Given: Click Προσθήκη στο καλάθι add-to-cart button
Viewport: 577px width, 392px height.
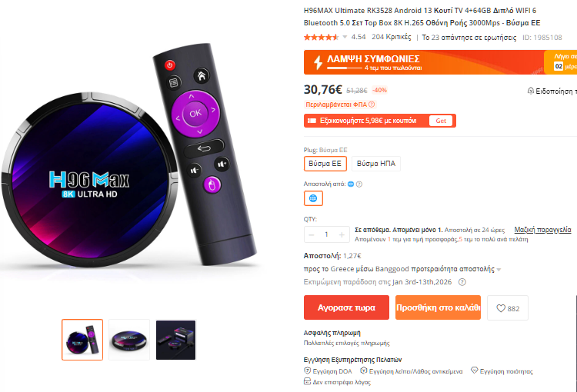Looking at the screenshot, I should pyautogui.click(x=438, y=307).
